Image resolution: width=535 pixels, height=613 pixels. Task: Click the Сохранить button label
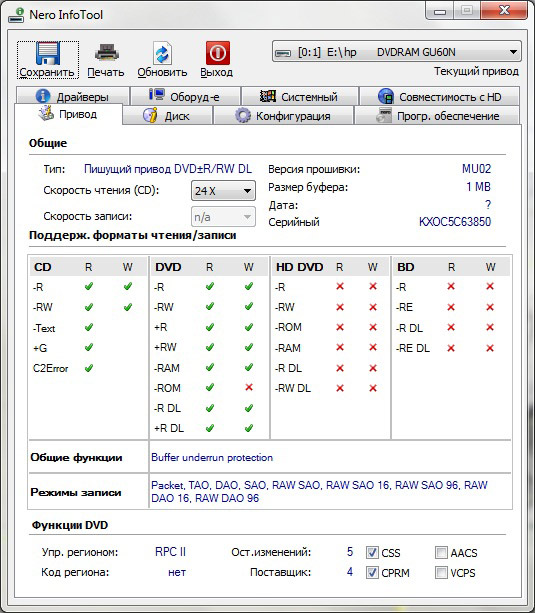click(47, 73)
